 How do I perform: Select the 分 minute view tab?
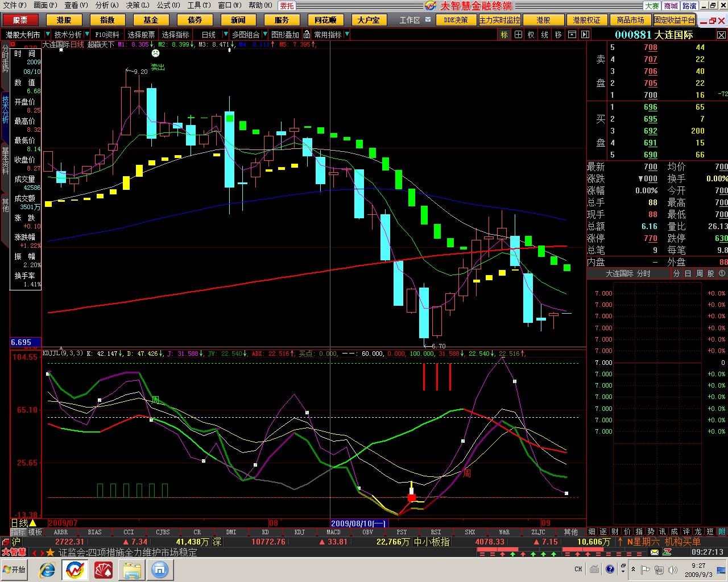[x=676, y=273]
